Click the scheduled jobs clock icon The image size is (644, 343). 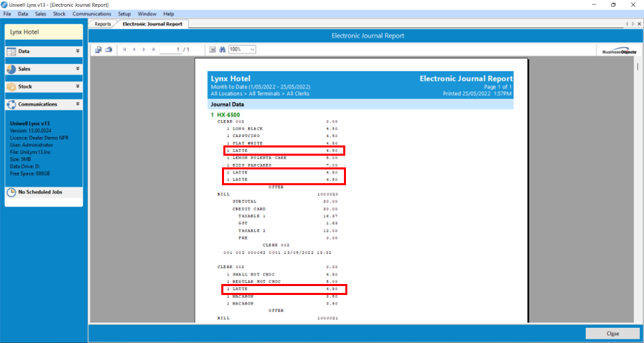[x=12, y=192]
